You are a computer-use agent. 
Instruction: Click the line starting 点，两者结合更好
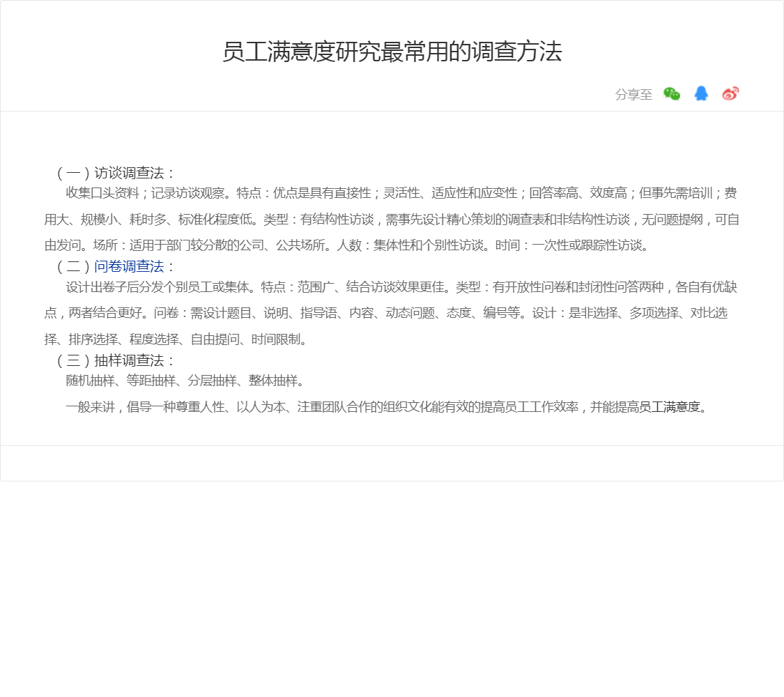(x=385, y=313)
